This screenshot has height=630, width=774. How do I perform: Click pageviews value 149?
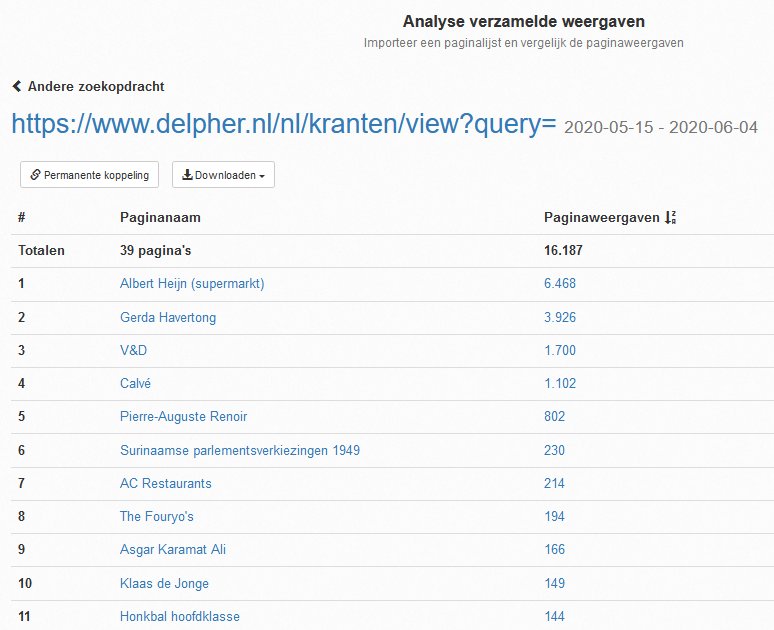point(554,584)
